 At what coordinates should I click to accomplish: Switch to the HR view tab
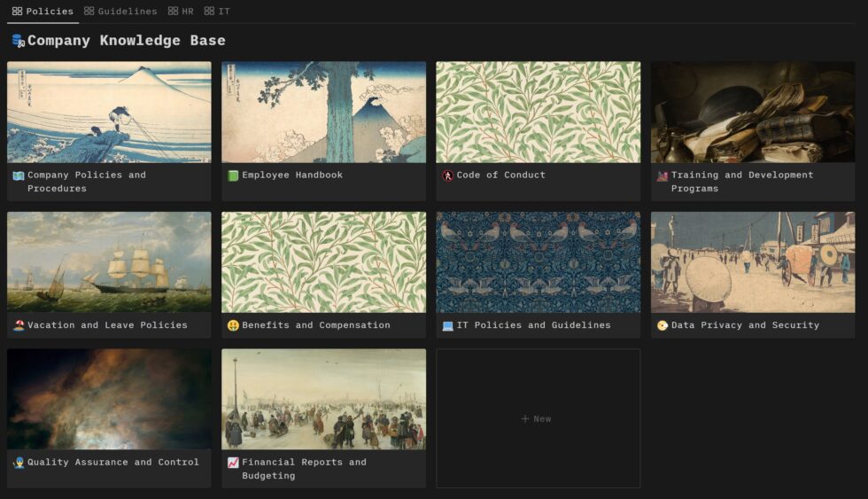[181, 11]
